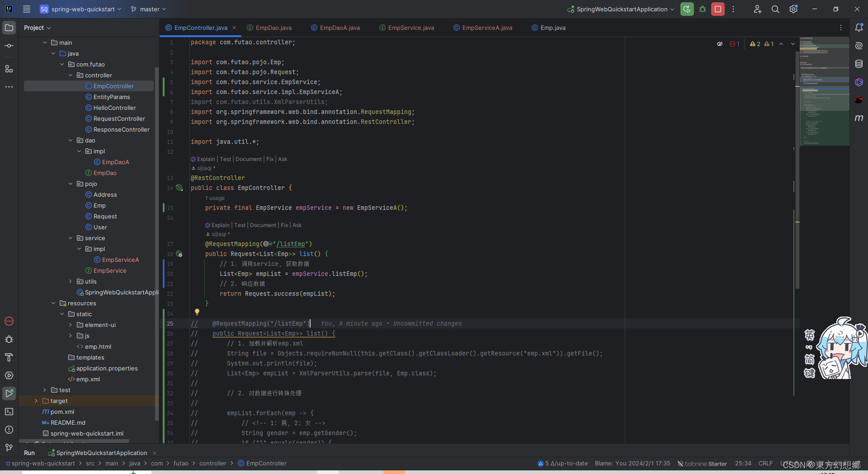Image resolution: width=868 pixels, height=474 pixels.
Task: Click the 25:34 caret position indicator
Action: click(x=743, y=464)
